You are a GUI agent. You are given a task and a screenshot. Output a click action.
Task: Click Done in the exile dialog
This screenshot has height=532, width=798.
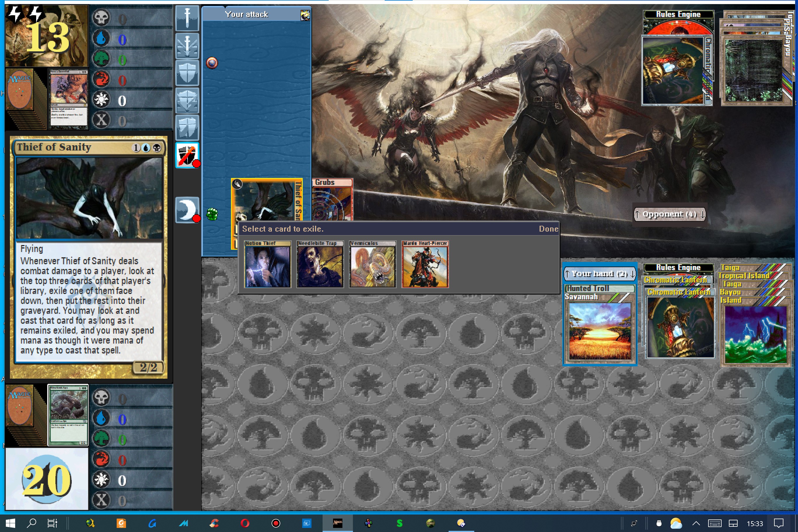coord(548,229)
